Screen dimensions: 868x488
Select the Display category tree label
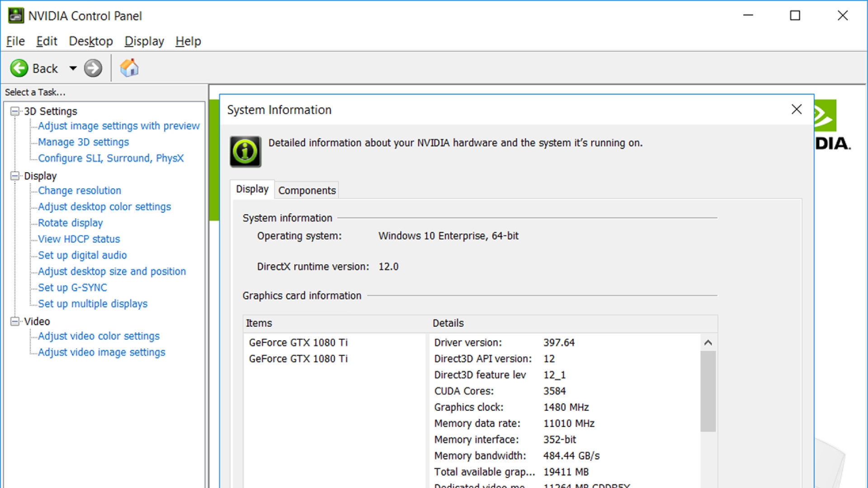pos(40,176)
